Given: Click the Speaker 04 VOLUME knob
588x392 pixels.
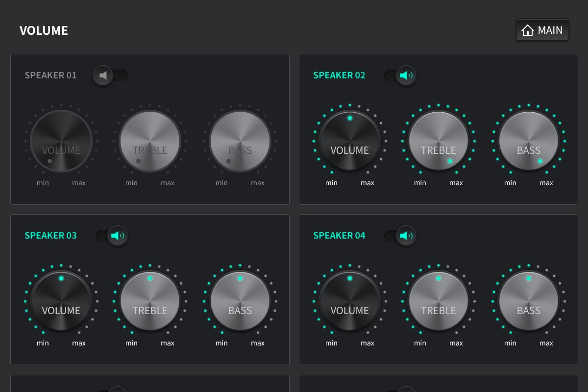Looking at the screenshot, I should point(350,301).
